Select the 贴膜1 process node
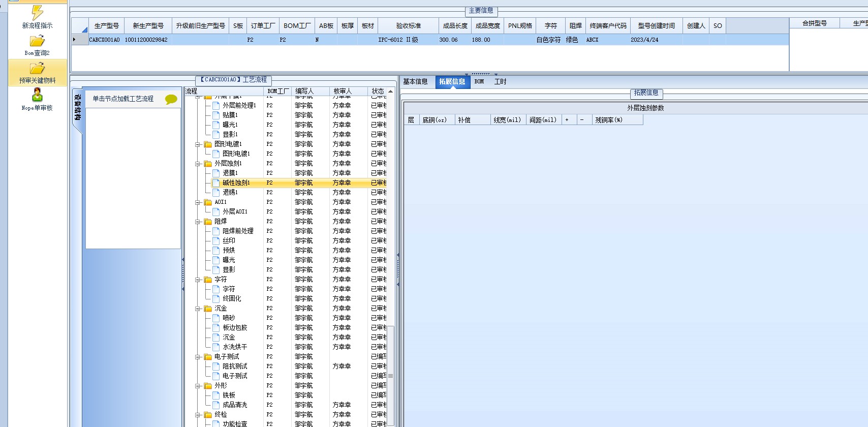868x427 pixels. (x=230, y=115)
